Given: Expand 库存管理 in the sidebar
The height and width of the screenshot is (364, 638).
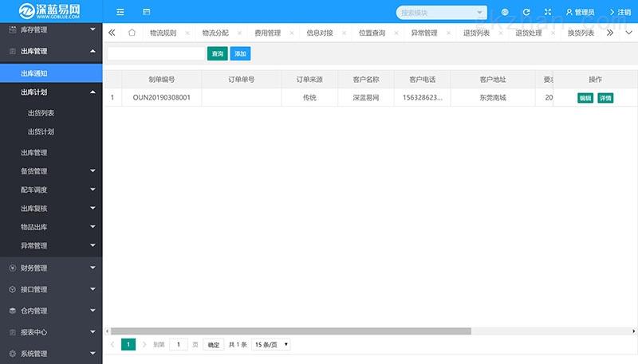Looking at the screenshot, I should (x=51, y=29).
